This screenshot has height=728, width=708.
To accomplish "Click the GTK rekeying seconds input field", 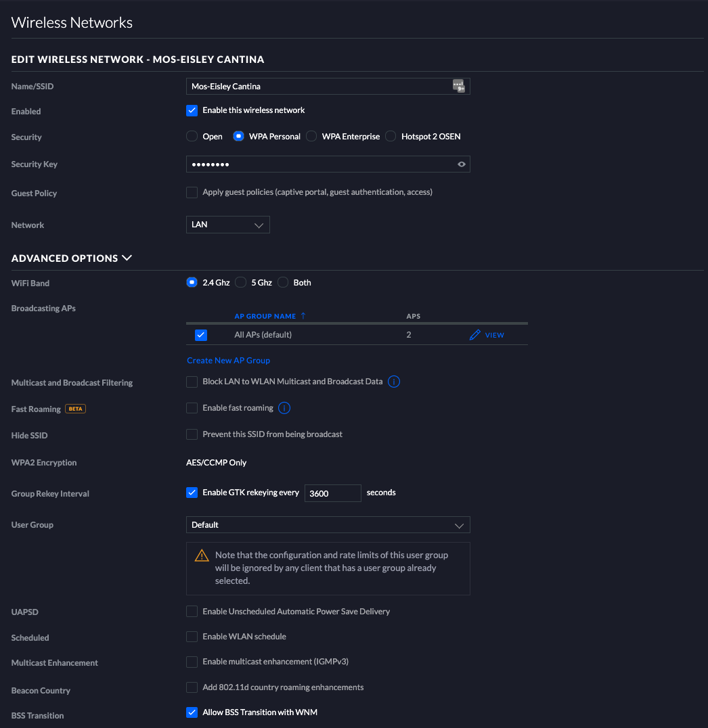I will point(332,493).
